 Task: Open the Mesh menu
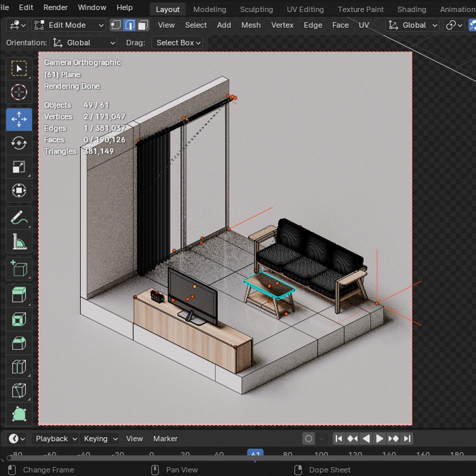click(251, 25)
